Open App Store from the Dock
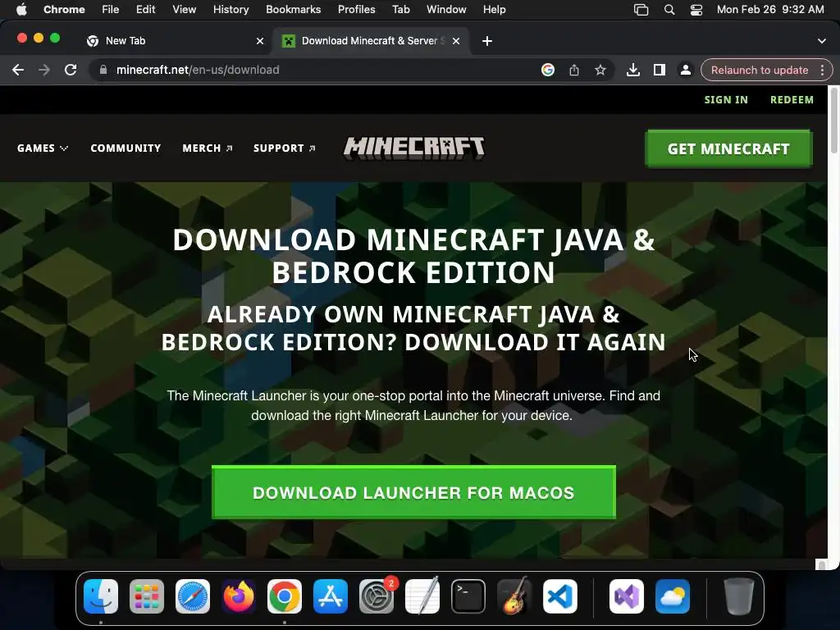The width and height of the screenshot is (840, 630). coord(331,596)
